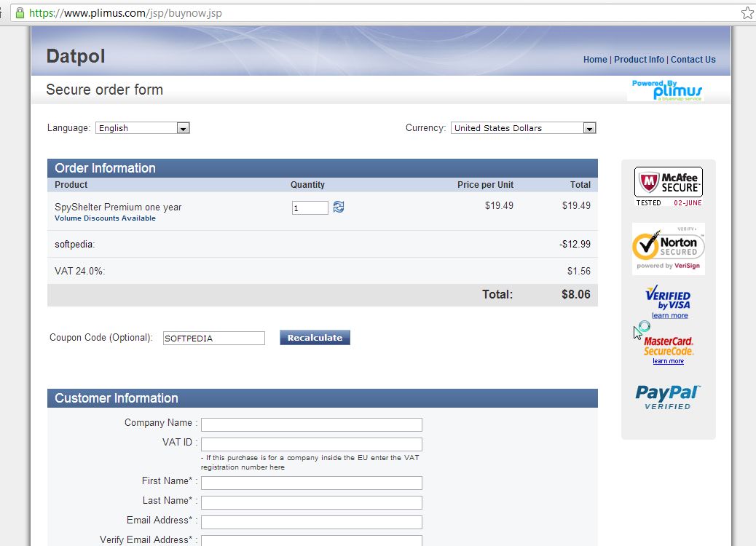756x546 pixels.
Task: Click the $8.06 total amount
Action: pyautogui.click(x=575, y=294)
